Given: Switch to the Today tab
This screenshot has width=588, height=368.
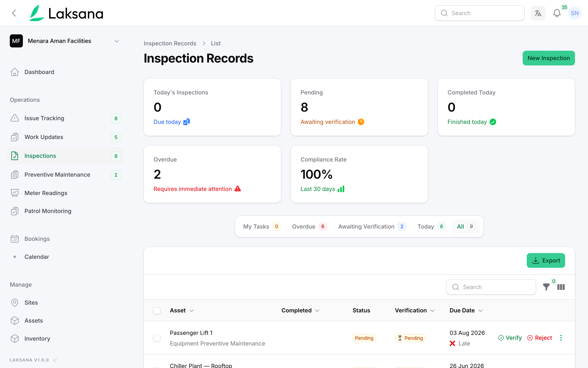Looking at the screenshot, I should pyautogui.click(x=431, y=227).
